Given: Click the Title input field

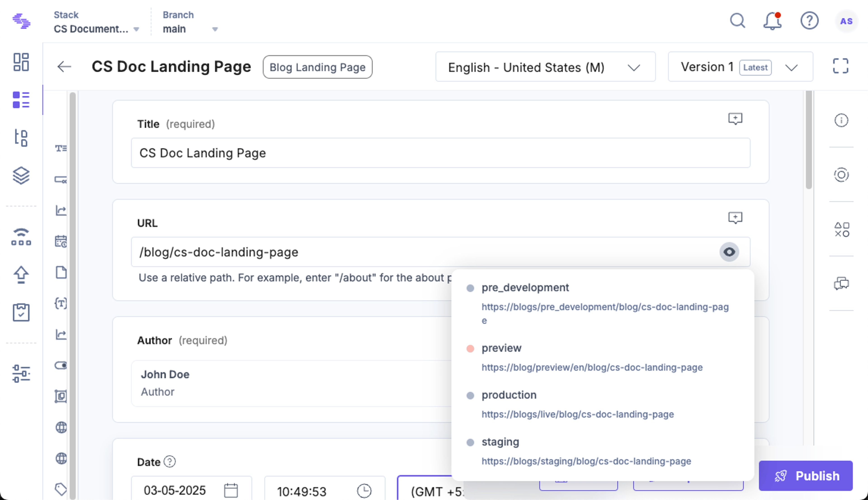Looking at the screenshot, I should [441, 153].
